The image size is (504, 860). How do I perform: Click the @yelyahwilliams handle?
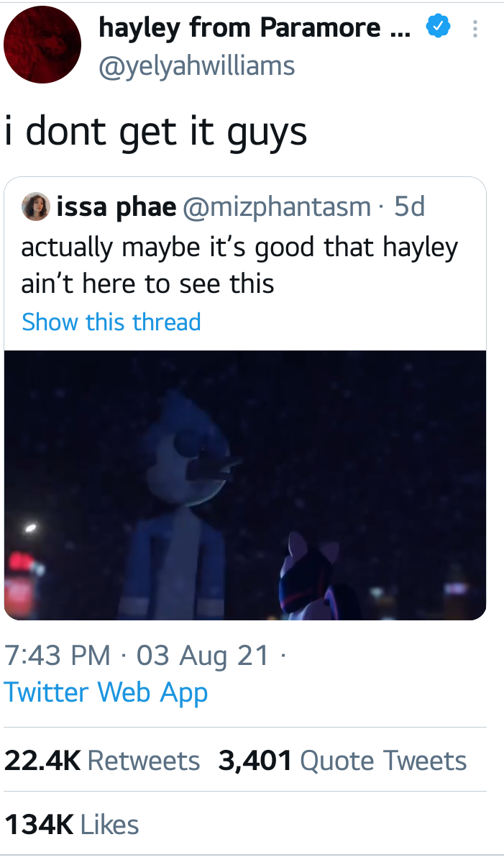pos(196,65)
